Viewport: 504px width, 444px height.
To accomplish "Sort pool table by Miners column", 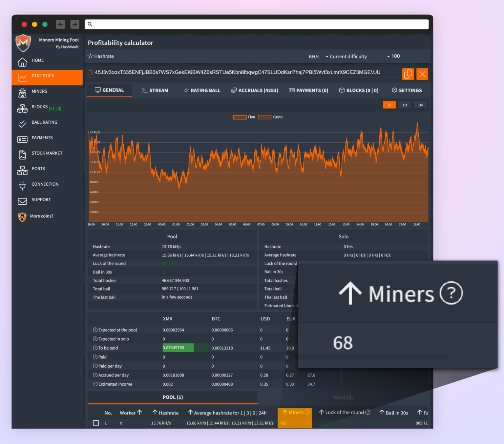I will tap(295, 412).
